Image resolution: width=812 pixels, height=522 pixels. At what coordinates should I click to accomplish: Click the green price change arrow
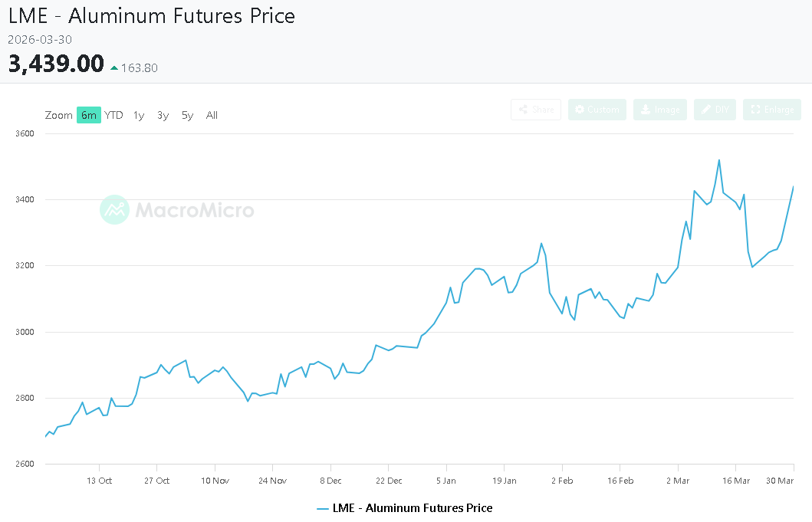(114, 68)
